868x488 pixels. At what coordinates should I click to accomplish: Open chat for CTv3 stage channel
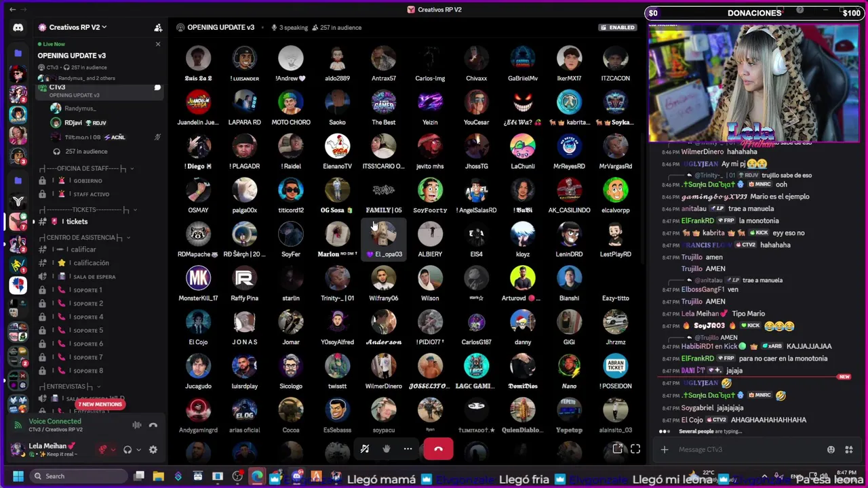pyautogui.click(x=157, y=87)
